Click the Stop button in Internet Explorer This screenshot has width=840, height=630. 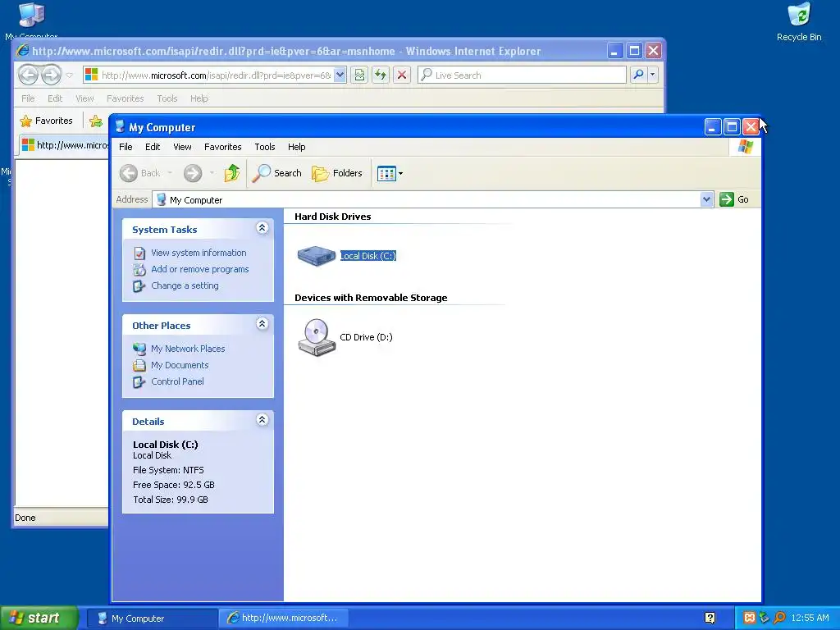(x=402, y=75)
